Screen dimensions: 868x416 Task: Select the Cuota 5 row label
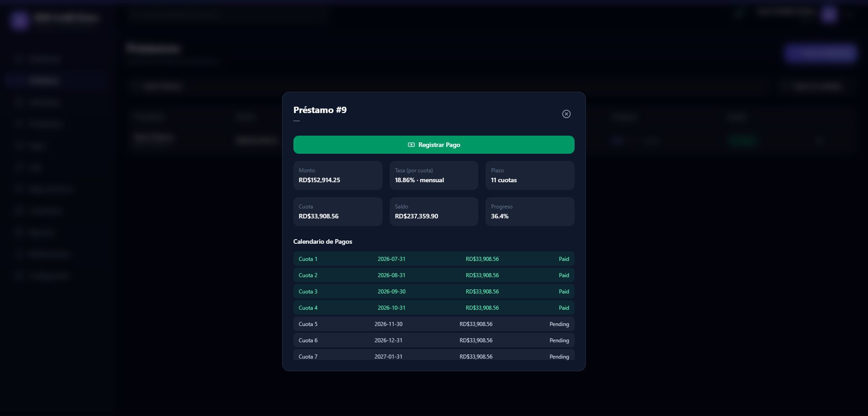(x=308, y=324)
